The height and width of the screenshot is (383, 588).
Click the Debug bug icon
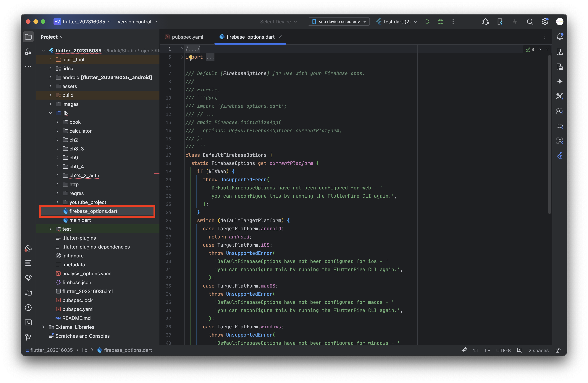point(440,22)
